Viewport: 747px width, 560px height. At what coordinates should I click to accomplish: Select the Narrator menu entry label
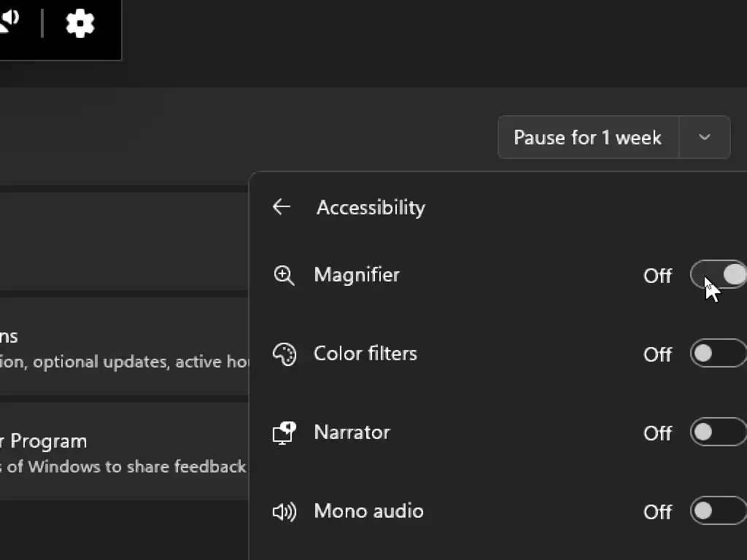tap(352, 432)
